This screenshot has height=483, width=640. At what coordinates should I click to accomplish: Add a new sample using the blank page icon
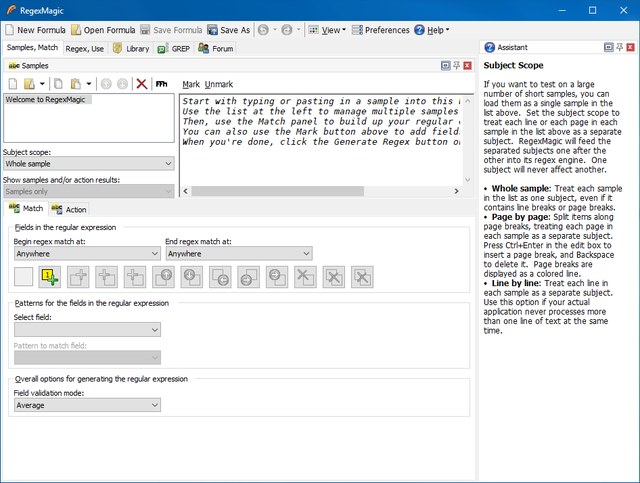click(13, 84)
